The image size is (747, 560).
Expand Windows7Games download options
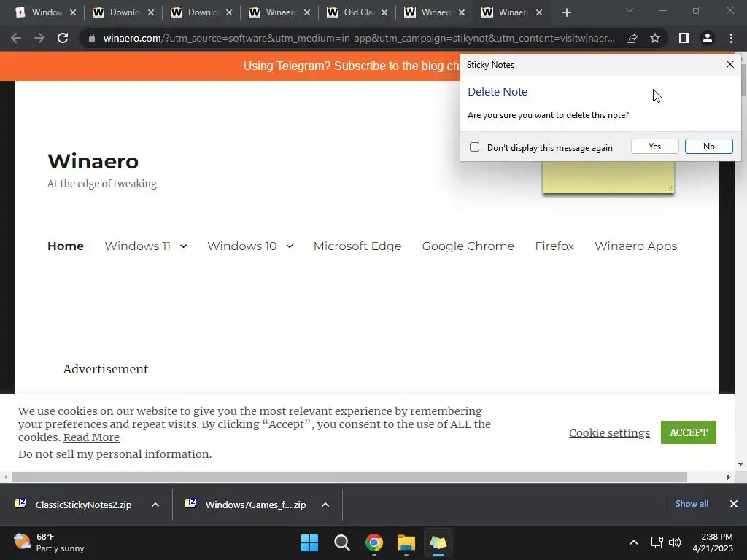pyautogui.click(x=325, y=505)
